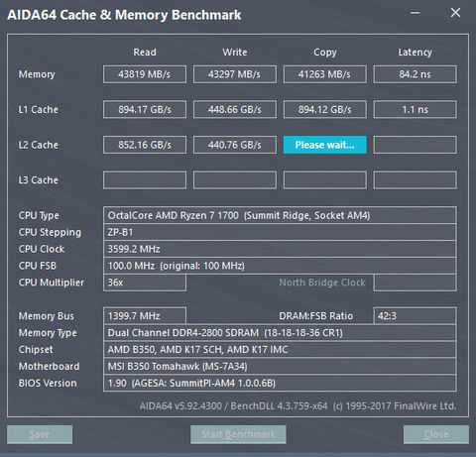Image resolution: width=476 pixels, height=457 pixels.
Task: Click the empty L3 Cache Read field
Action: click(145, 180)
